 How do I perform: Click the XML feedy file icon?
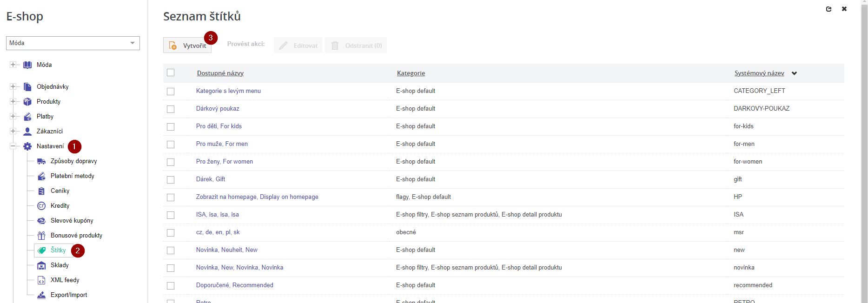41,280
